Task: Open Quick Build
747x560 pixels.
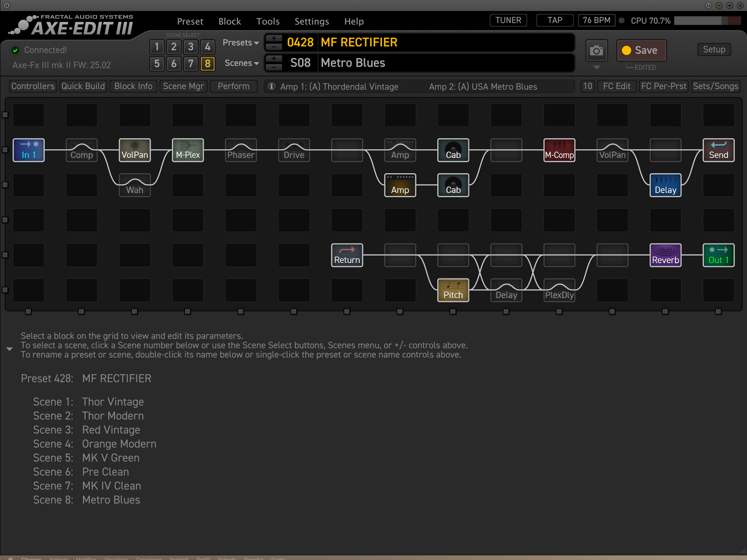Action: tap(83, 86)
